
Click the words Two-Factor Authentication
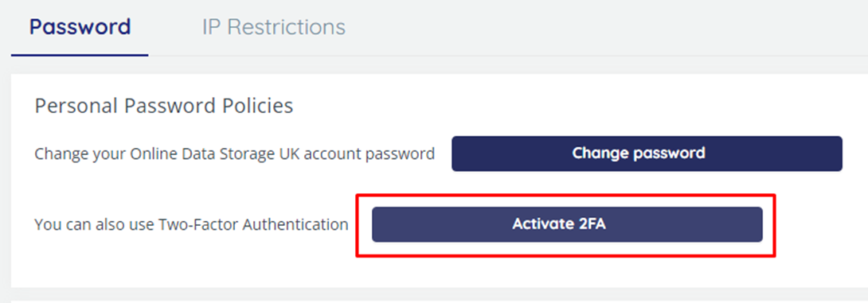[253, 224]
